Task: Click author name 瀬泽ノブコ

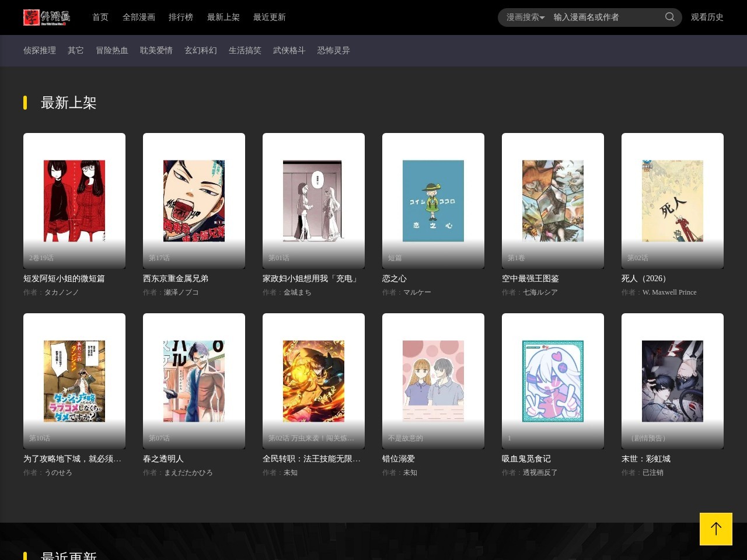Action: (181, 292)
